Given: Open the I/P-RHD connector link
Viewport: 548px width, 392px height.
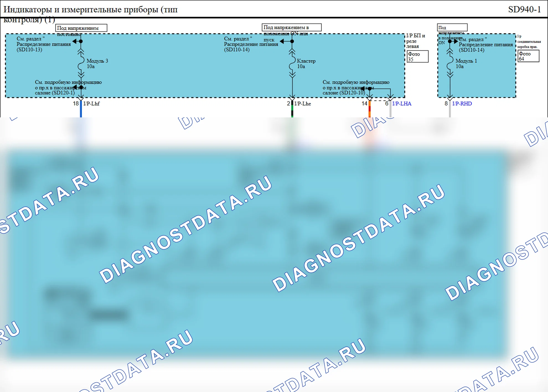Looking at the screenshot, I should [462, 104].
